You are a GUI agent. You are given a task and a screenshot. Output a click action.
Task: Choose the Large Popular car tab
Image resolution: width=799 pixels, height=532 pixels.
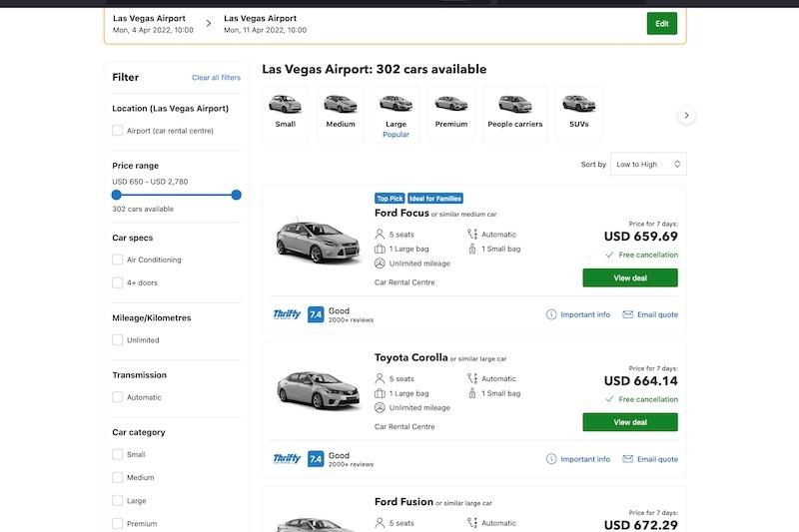pyautogui.click(x=396, y=115)
